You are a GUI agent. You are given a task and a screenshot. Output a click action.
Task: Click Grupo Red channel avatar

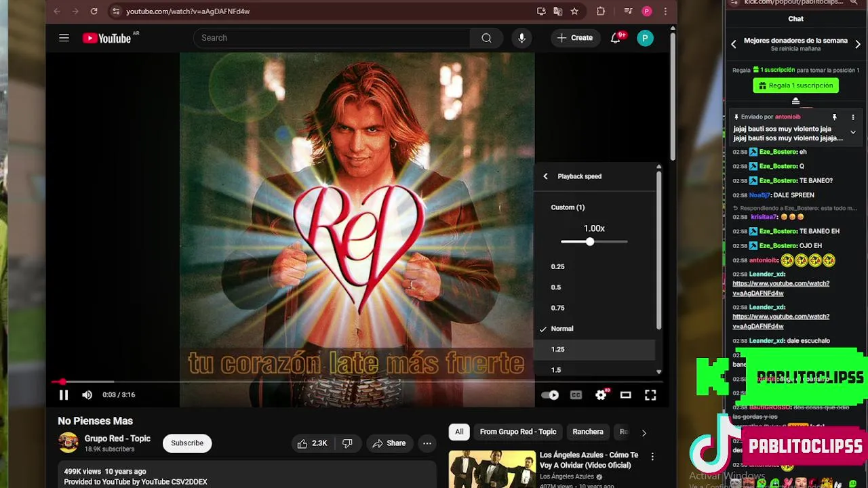pos(68,443)
